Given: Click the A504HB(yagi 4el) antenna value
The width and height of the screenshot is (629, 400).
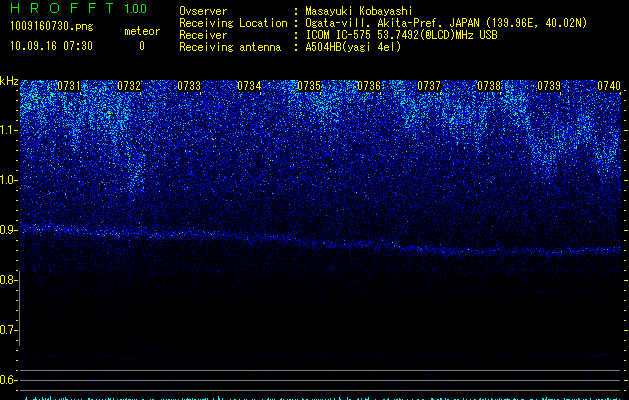Looking at the screenshot, I should click(353, 47).
